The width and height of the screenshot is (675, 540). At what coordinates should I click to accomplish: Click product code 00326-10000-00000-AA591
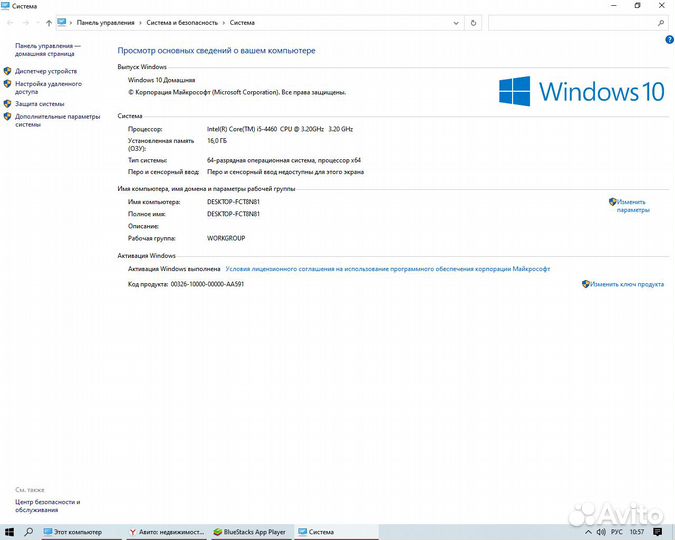pos(207,284)
